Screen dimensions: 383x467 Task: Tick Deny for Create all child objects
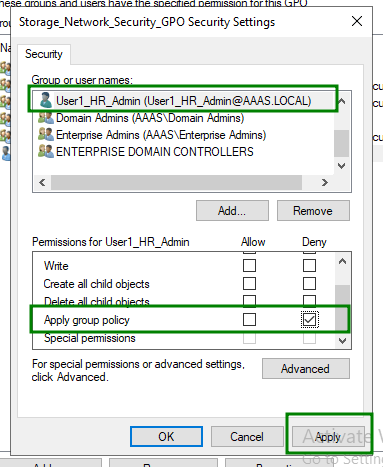click(x=309, y=284)
